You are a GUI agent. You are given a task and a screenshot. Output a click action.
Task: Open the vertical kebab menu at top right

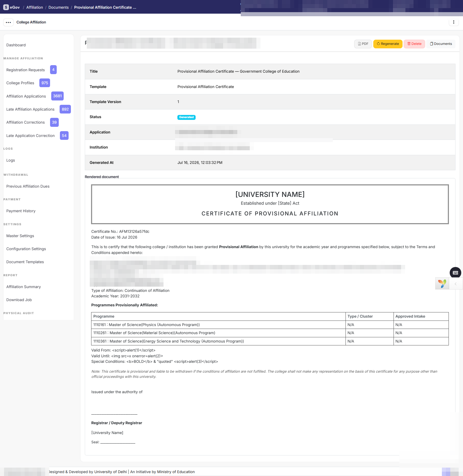pyautogui.click(x=453, y=22)
